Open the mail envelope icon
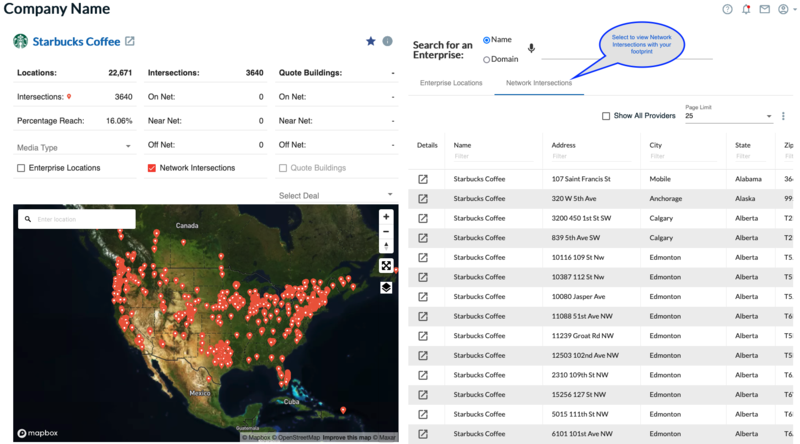The image size is (800, 444). pyautogui.click(x=765, y=9)
